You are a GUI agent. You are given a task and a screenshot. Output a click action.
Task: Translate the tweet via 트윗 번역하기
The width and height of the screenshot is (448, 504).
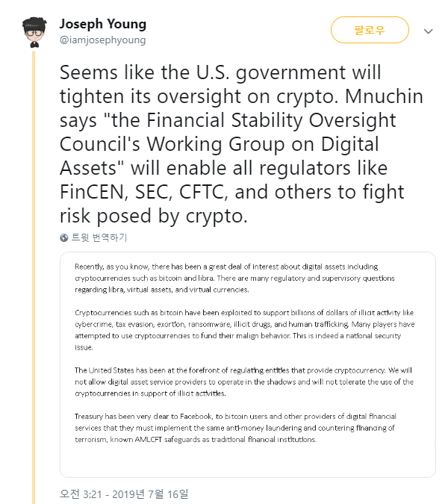click(x=99, y=237)
